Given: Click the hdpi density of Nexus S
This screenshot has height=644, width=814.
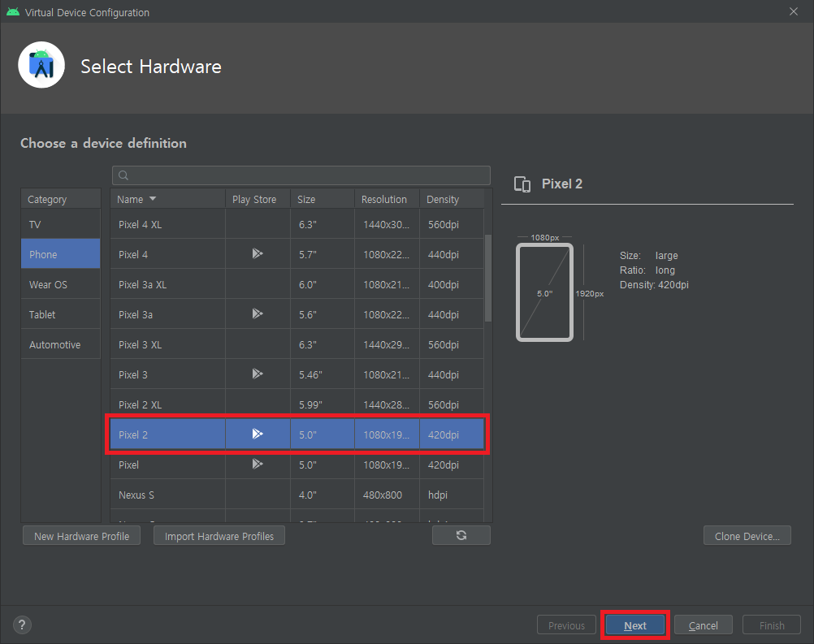Looking at the screenshot, I should (438, 495).
